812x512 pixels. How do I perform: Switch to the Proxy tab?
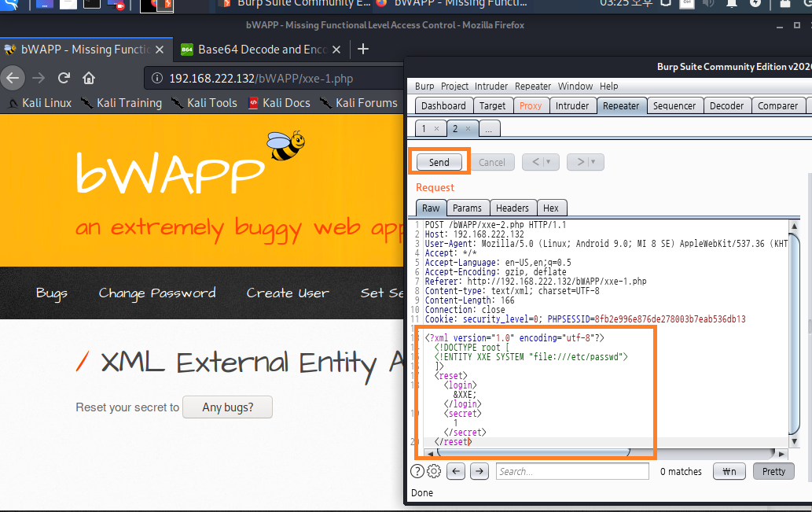click(x=531, y=105)
